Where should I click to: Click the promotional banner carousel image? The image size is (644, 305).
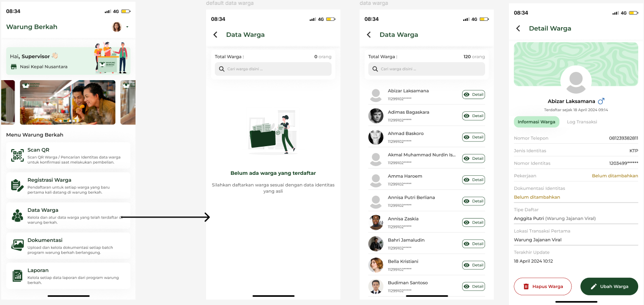[68, 102]
